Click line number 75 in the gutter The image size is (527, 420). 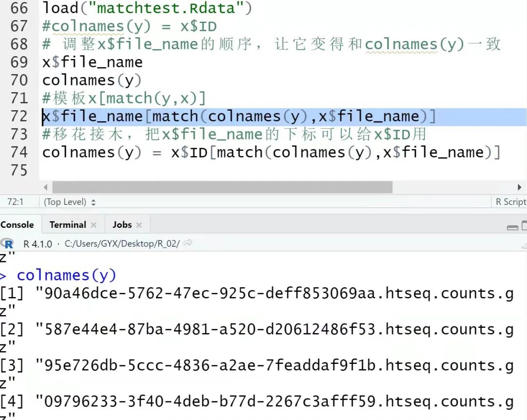click(x=19, y=170)
